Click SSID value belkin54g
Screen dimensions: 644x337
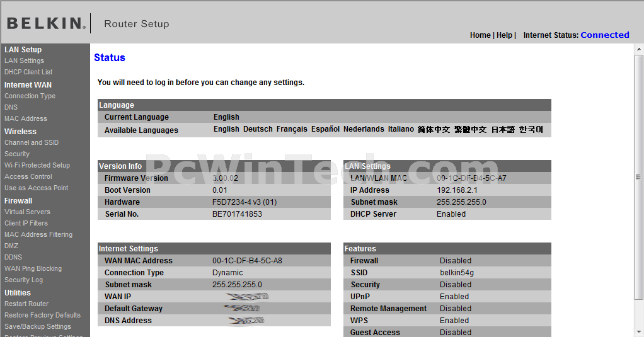[x=457, y=273]
